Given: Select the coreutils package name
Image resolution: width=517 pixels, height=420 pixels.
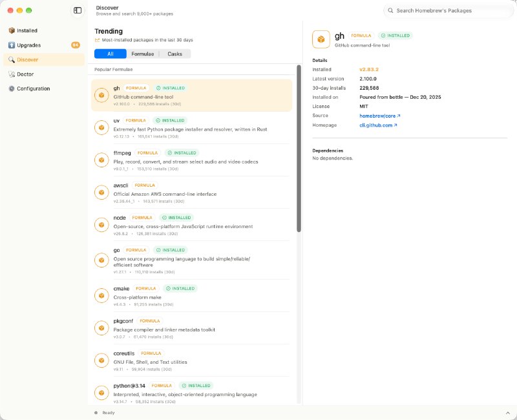Looking at the screenshot, I should [x=124, y=353].
